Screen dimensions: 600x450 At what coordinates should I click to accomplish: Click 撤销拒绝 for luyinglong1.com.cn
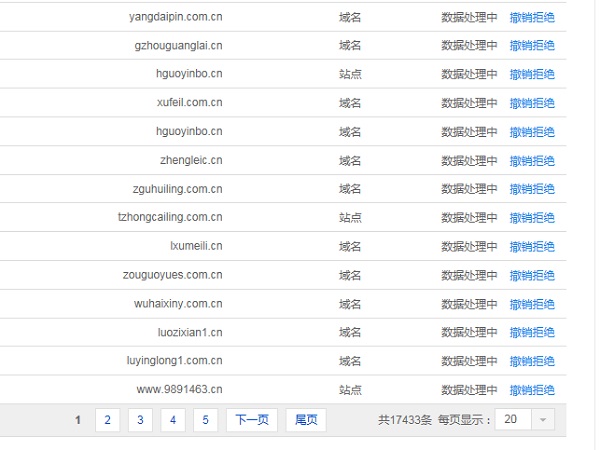coord(532,361)
